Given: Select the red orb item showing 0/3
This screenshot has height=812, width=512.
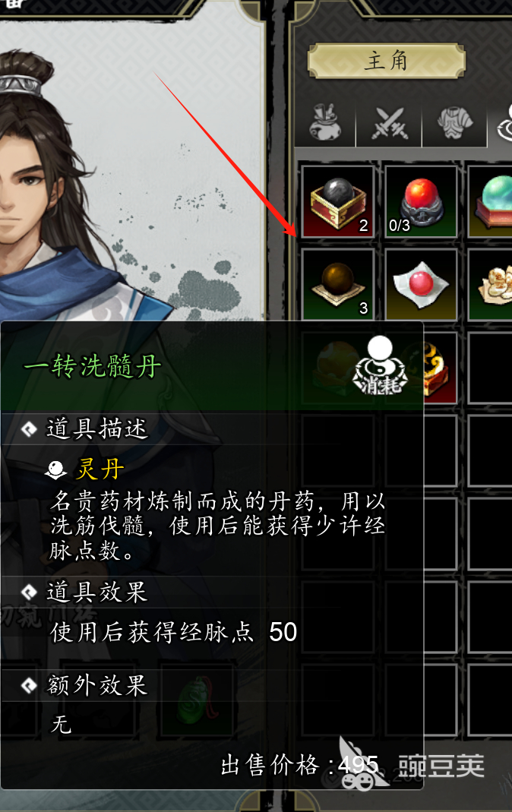Looking at the screenshot, I should click(420, 202).
